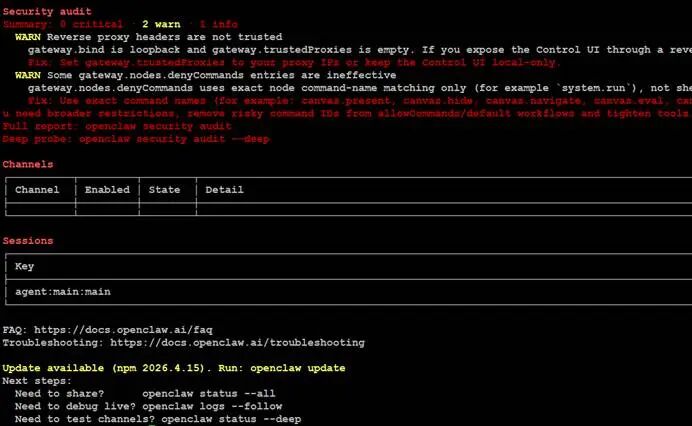692x426 pixels.
Task: Click the 'Security audit' heading
Action: pos(47,11)
